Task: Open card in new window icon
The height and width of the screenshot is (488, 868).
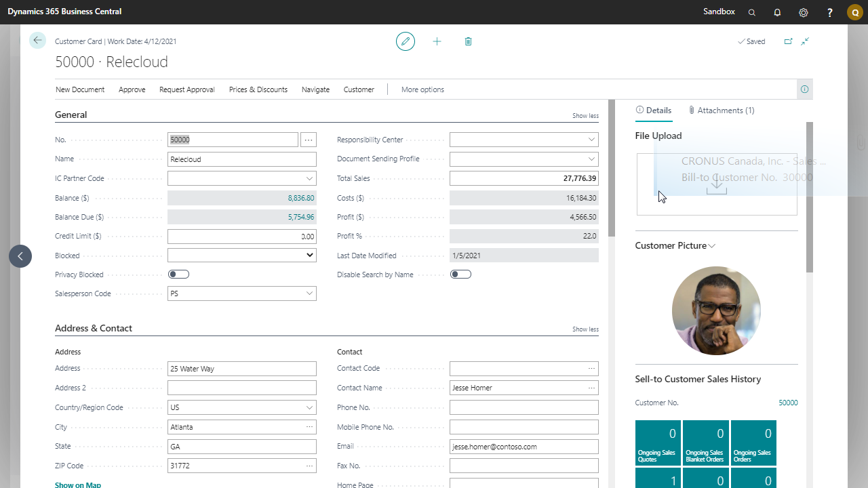Action: point(788,41)
